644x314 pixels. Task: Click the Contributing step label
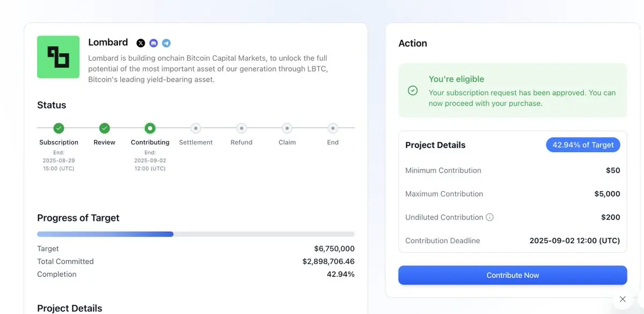point(150,142)
